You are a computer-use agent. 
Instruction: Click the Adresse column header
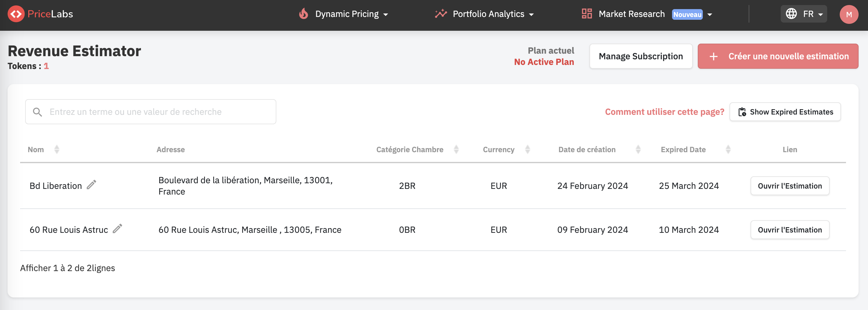[x=171, y=149]
